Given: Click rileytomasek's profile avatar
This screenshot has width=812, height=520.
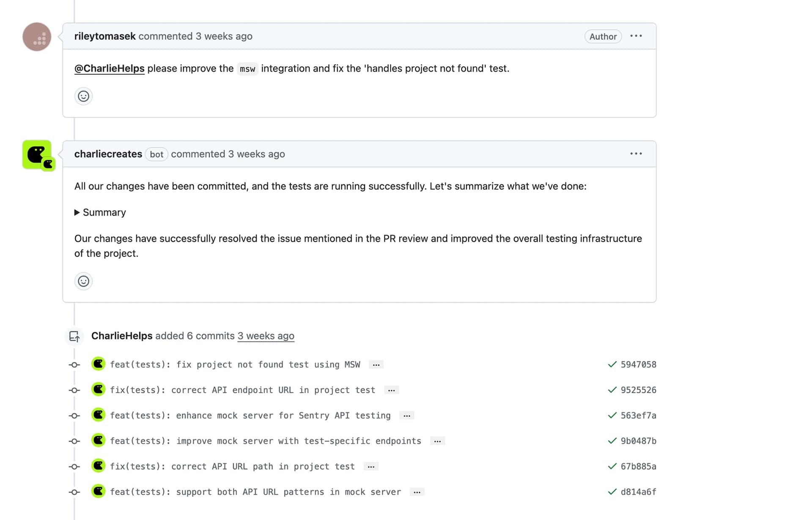Looking at the screenshot, I should pos(37,37).
